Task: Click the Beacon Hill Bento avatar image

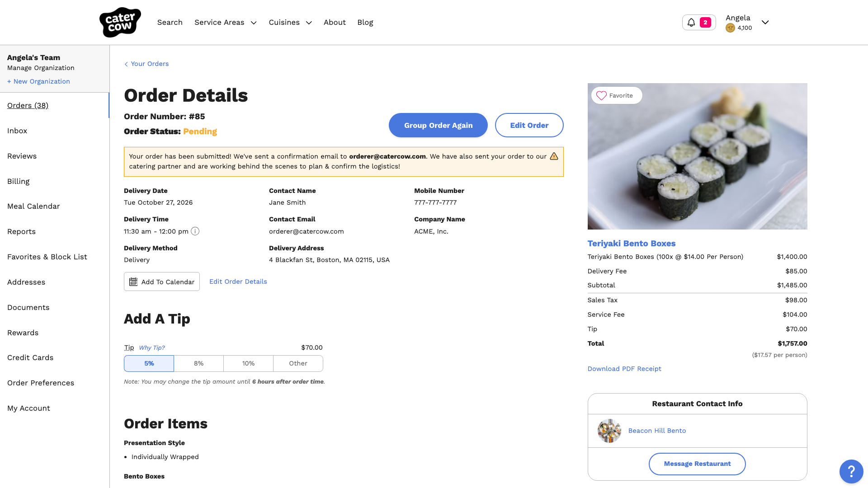Action: [x=609, y=431]
